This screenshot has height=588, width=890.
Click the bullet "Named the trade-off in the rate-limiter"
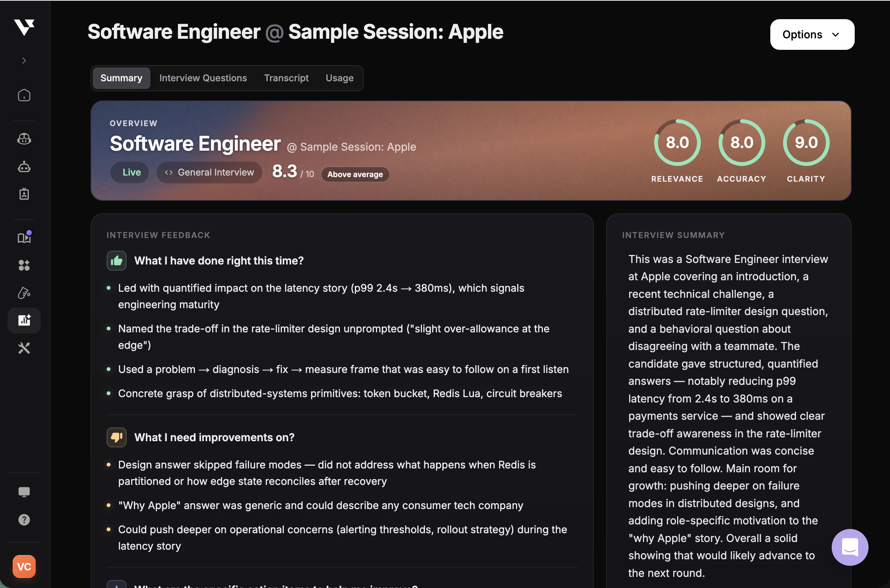tap(334, 337)
